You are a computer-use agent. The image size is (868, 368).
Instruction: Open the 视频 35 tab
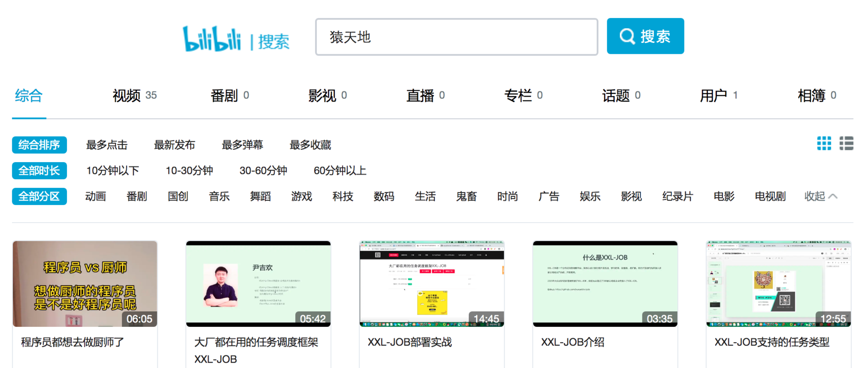(134, 96)
